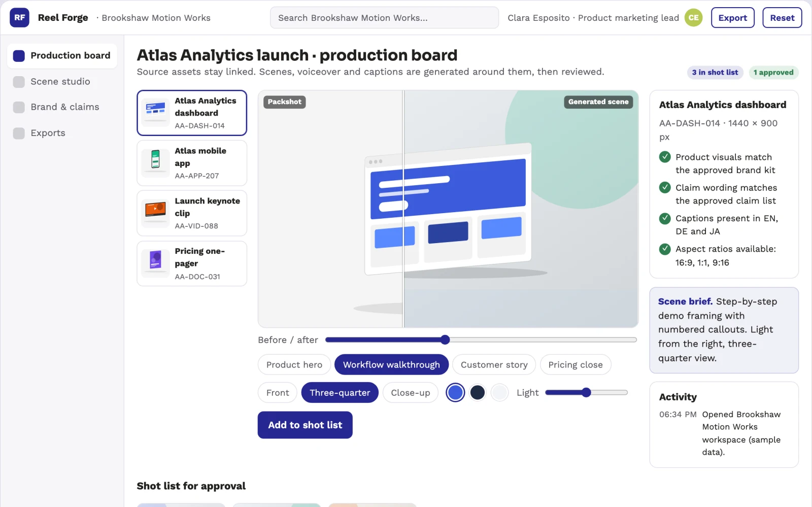
Task: Click the brand kit check icon
Action: pos(665,157)
